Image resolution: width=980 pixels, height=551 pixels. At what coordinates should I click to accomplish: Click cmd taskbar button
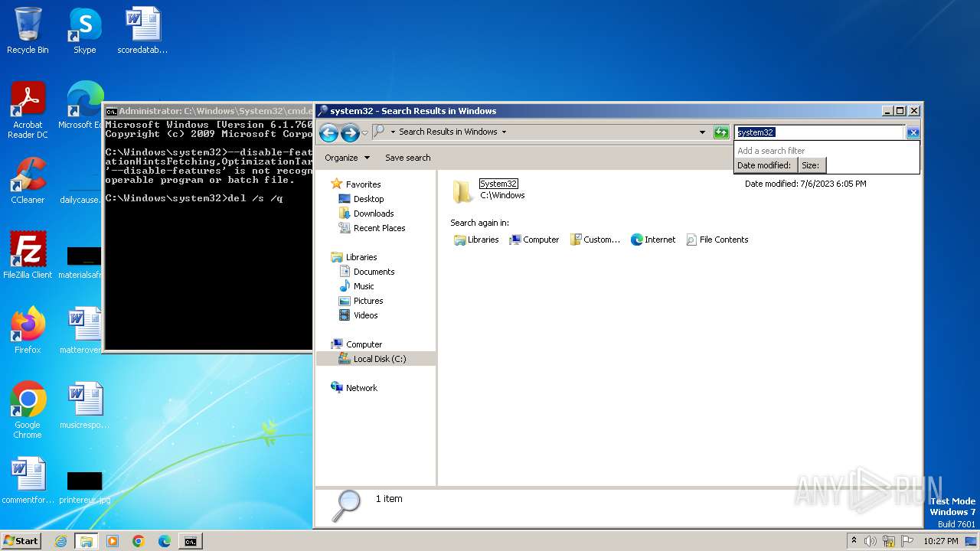pyautogui.click(x=191, y=541)
